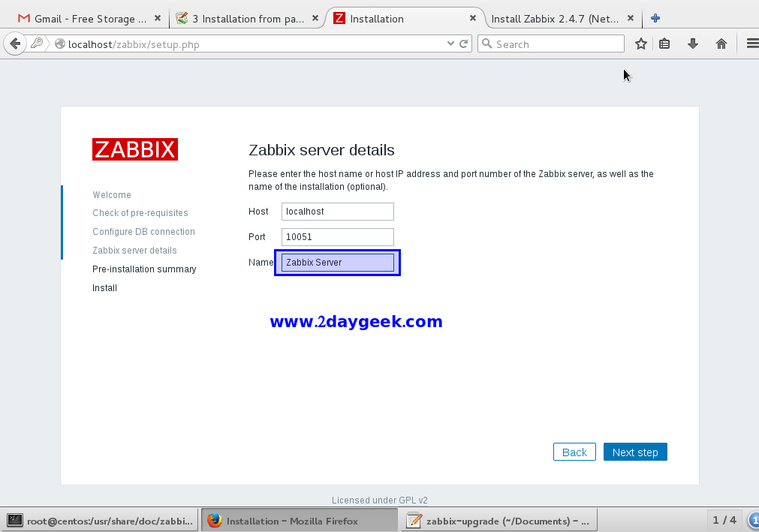Image resolution: width=759 pixels, height=532 pixels.
Task: Click the Zabbix server details heading
Action: tap(321, 150)
